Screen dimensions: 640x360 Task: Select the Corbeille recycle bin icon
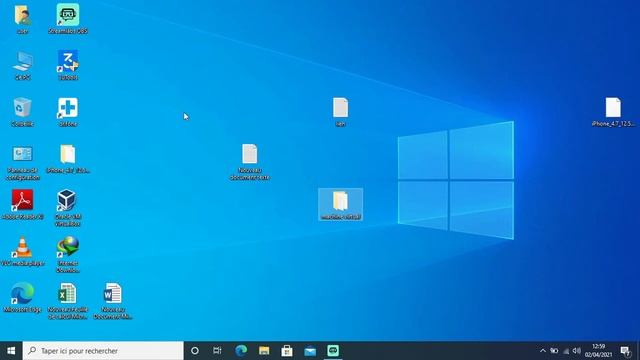point(22,112)
